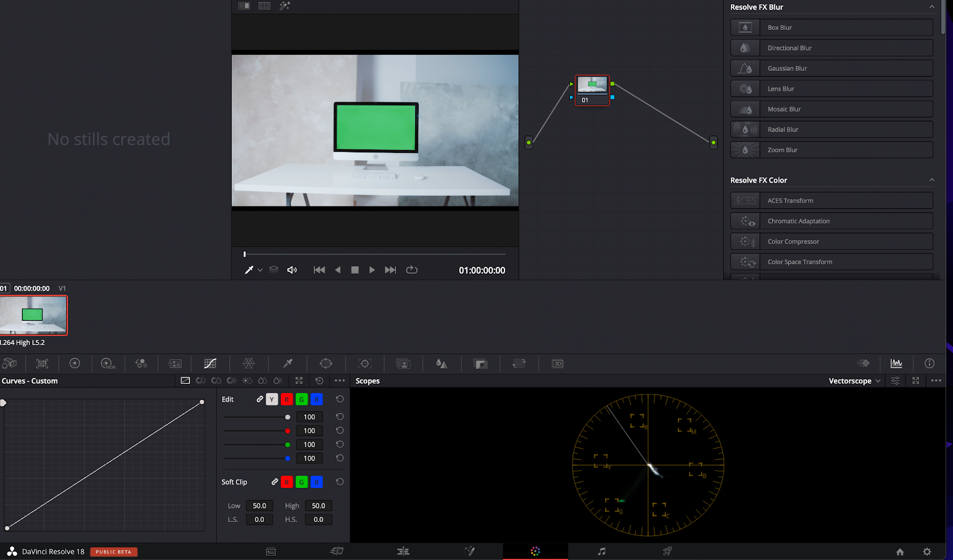953x560 pixels.
Task: Open the Blur palette
Action: pyautogui.click(x=441, y=364)
